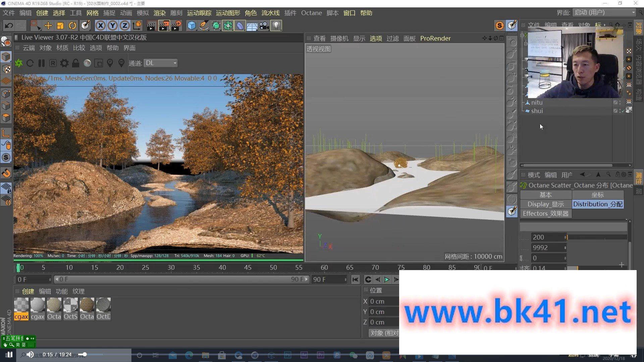Select the shui object

coord(537,111)
